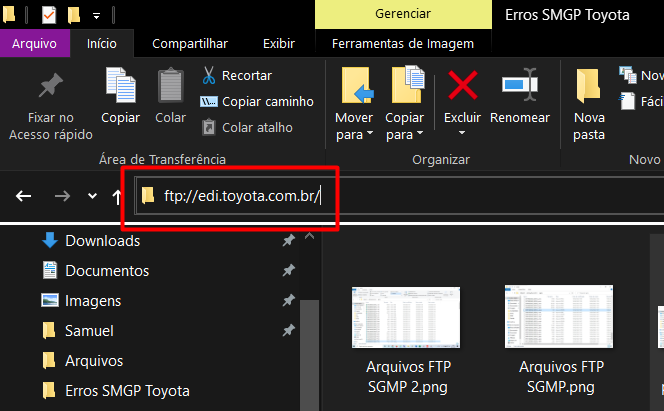664x411 pixels.
Task: Expand the Mover para dropdown arrow
Action: [370, 133]
